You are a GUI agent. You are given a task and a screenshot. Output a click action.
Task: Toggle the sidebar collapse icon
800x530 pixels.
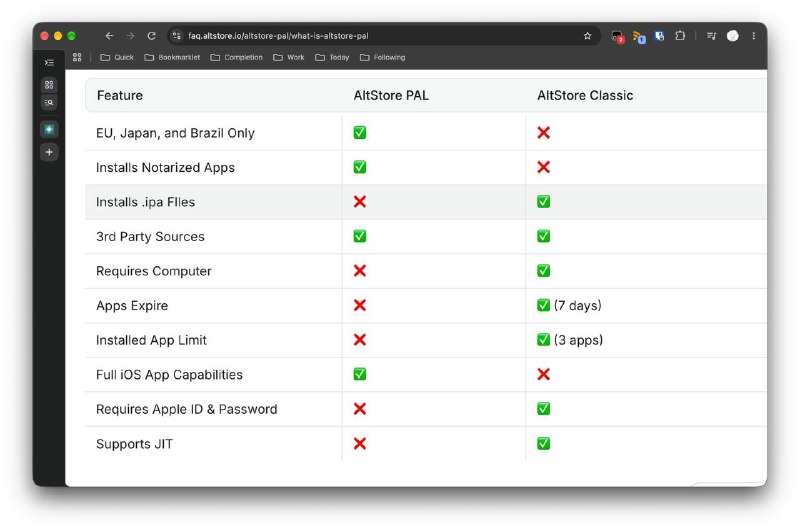49,62
